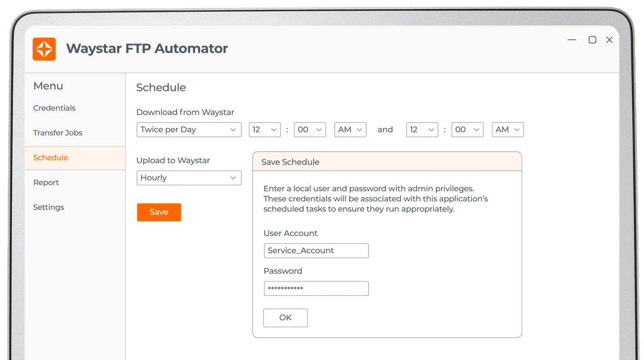Click the Waystar FTP Automator logo icon
Viewport: 644px width, 360px height.
(x=44, y=49)
